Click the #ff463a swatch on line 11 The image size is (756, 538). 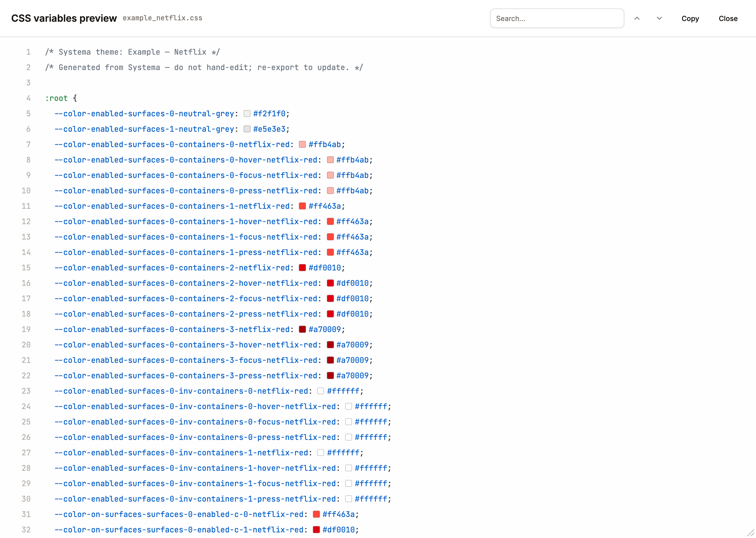pyautogui.click(x=302, y=206)
